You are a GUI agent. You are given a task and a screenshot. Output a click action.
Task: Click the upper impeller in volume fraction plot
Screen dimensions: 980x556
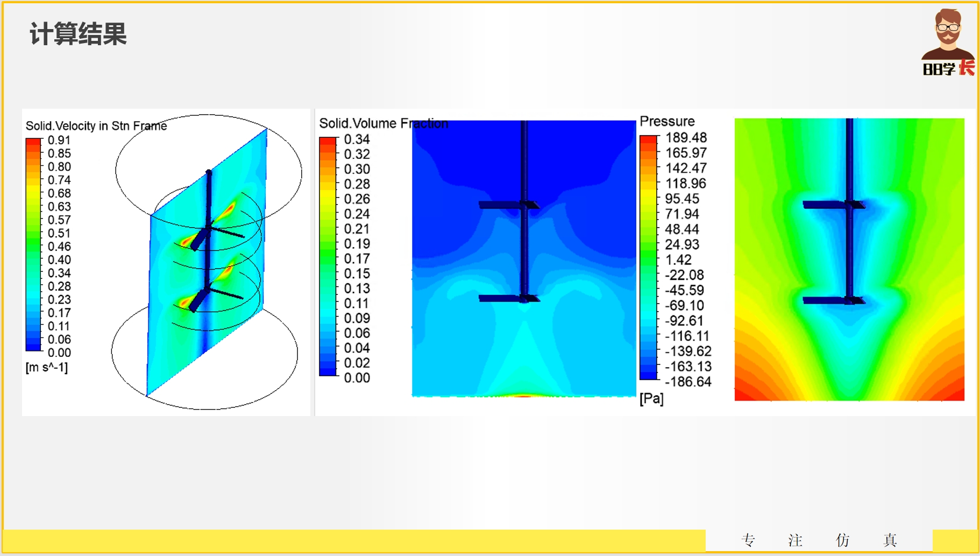click(509, 205)
